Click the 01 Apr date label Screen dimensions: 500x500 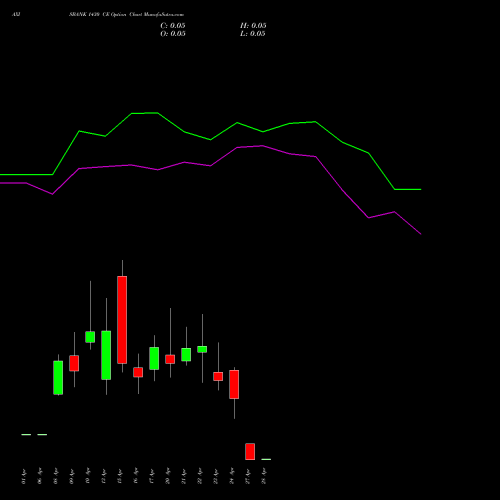23,476
